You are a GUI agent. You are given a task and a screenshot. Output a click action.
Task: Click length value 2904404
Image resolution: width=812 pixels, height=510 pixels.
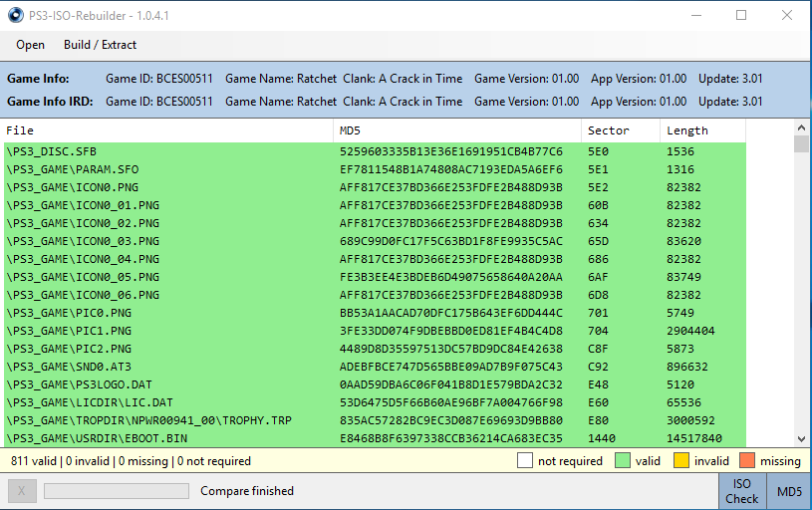tap(690, 331)
